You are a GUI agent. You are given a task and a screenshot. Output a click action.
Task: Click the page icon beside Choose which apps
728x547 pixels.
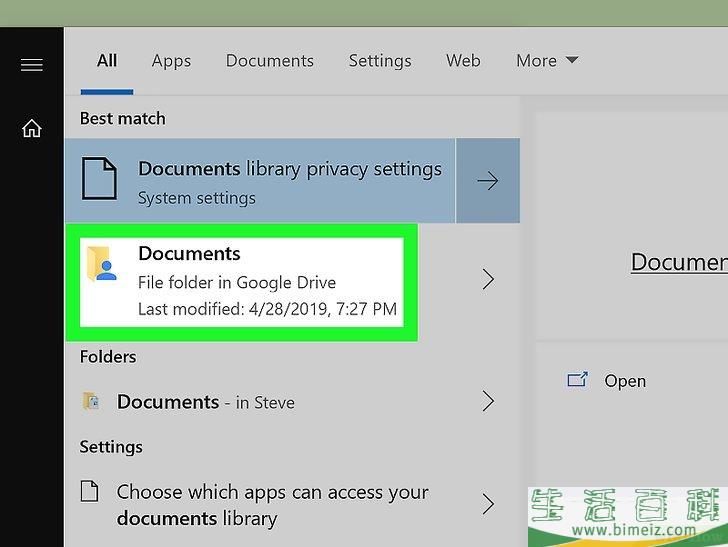pyautogui.click(x=90, y=492)
